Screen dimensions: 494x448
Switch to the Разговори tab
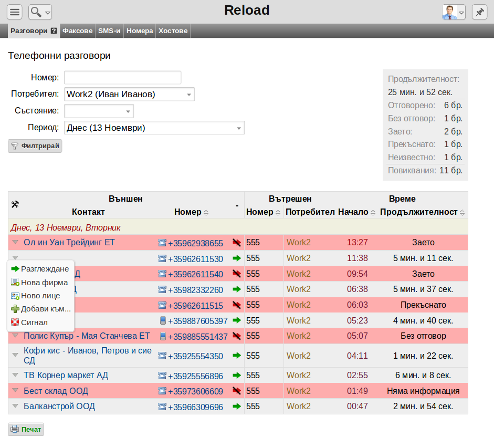[29, 31]
